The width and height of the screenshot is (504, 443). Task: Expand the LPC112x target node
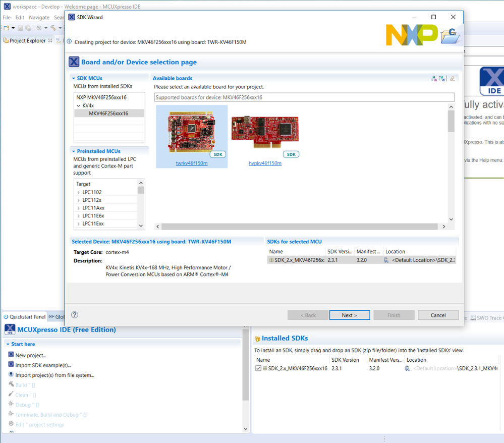[78, 200]
